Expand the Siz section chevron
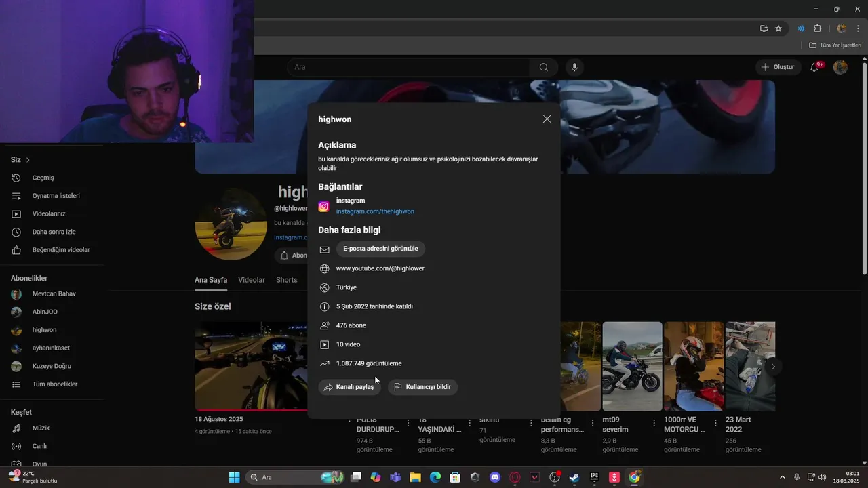The height and width of the screenshot is (488, 868). point(28,160)
